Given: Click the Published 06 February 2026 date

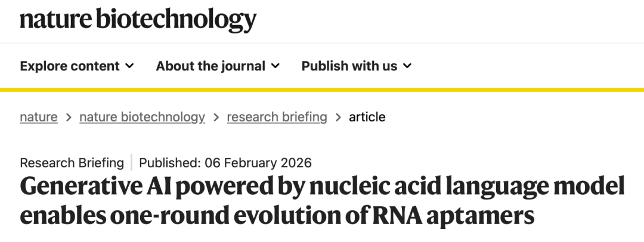Looking at the screenshot, I should point(225,163).
